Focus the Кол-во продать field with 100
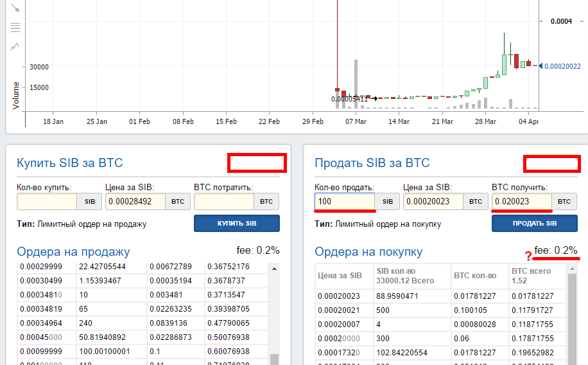The image size is (588, 365). (x=345, y=201)
